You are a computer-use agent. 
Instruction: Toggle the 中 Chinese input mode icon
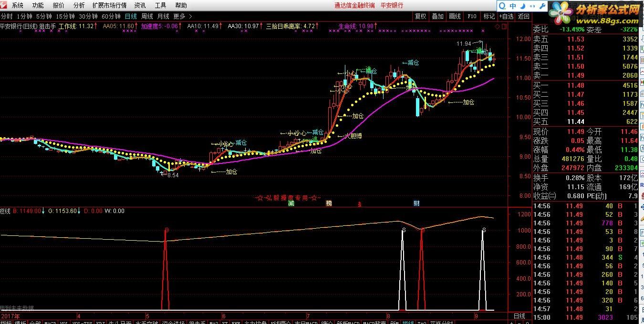tap(513, 6)
